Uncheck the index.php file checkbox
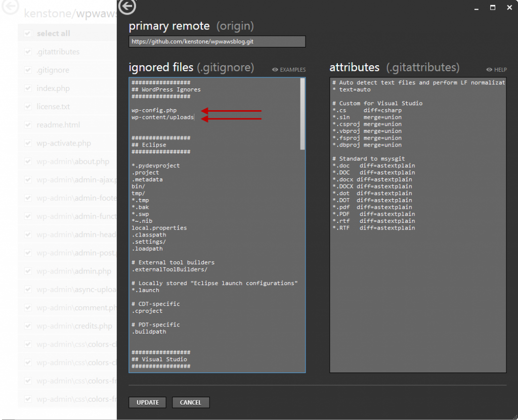 [x=28, y=88]
